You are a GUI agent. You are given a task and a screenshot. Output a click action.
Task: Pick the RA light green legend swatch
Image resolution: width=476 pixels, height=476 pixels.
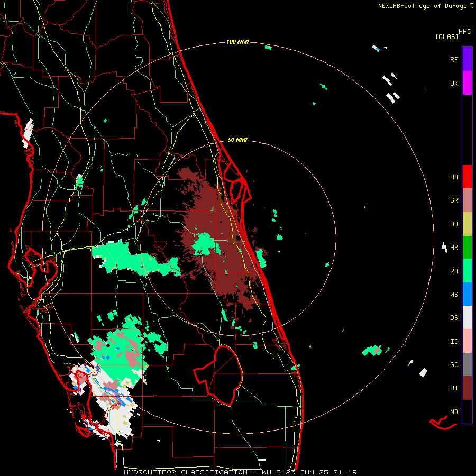pos(467,270)
